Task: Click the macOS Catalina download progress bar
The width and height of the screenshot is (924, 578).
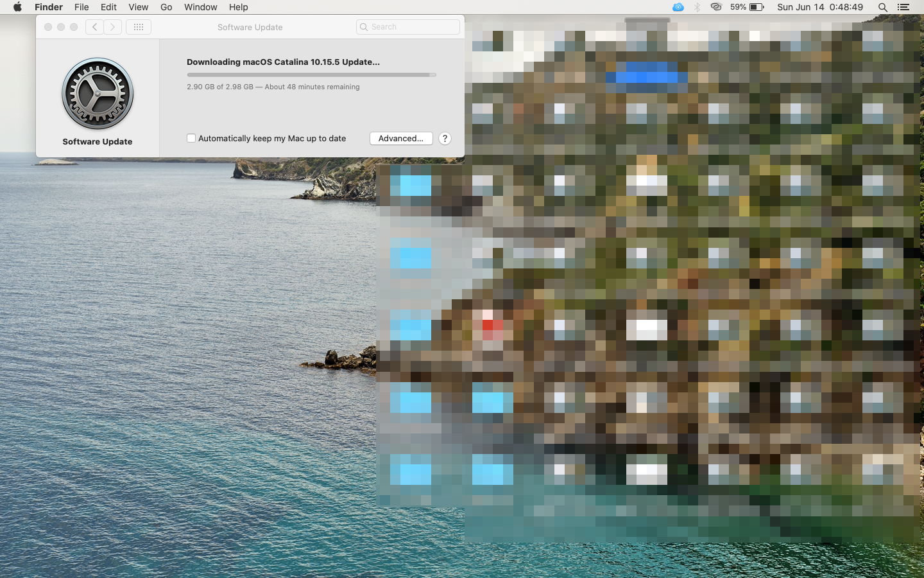Action: 311,74
